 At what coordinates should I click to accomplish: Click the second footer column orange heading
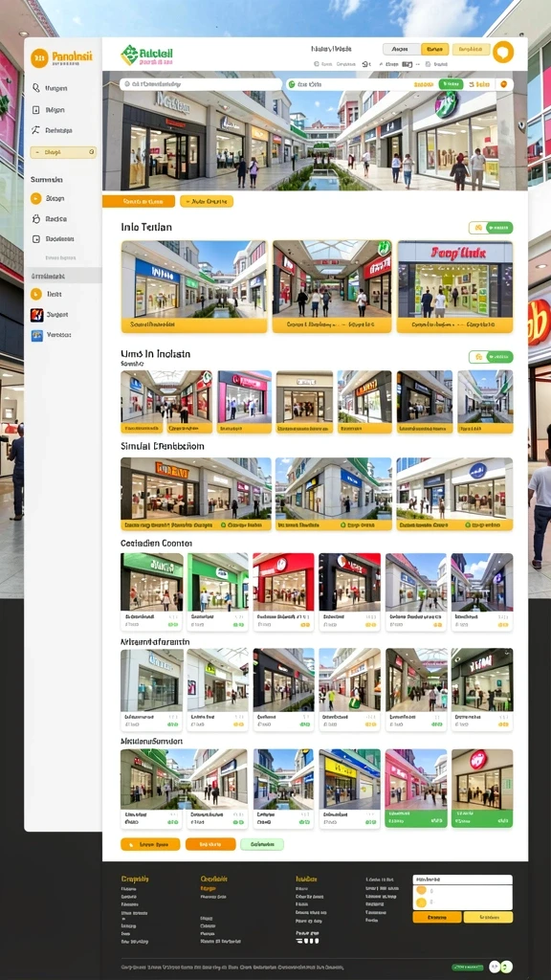tap(212, 879)
